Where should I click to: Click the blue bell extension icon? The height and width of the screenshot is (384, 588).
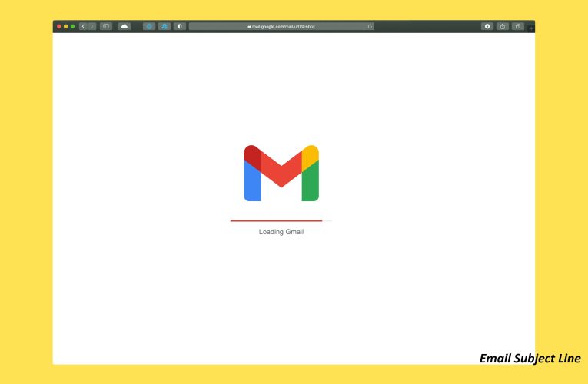click(x=164, y=26)
